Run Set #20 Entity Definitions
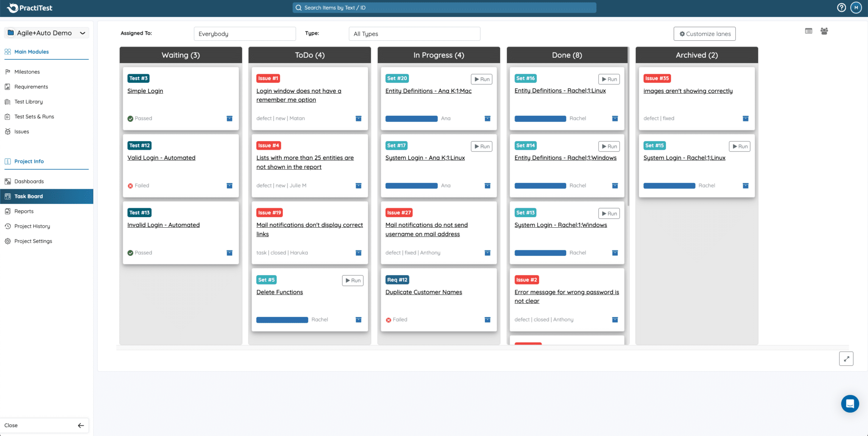 pyautogui.click(x=481, y=79)
